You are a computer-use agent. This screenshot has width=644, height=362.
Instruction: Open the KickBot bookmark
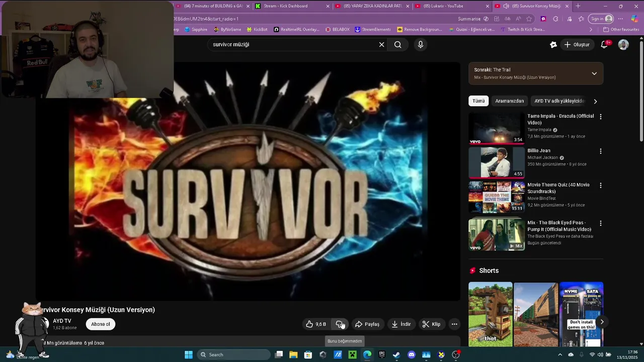(x=257, y=30)
